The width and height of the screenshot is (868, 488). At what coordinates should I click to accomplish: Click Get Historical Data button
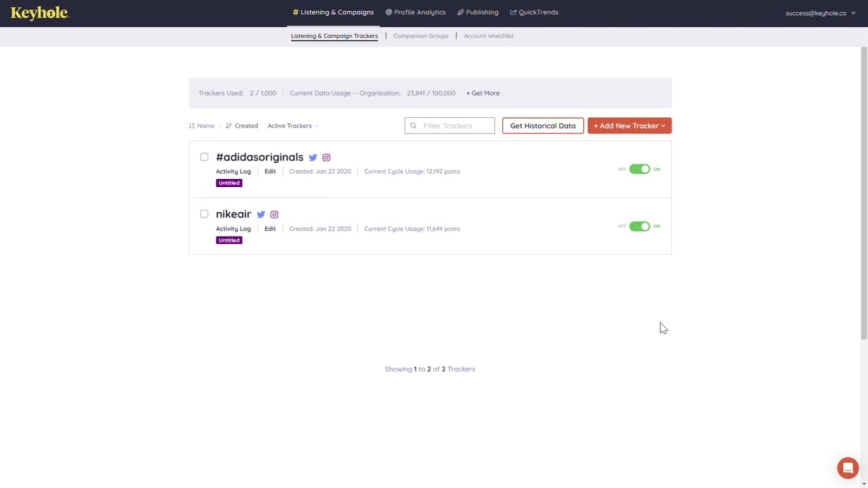coord(542,125)
